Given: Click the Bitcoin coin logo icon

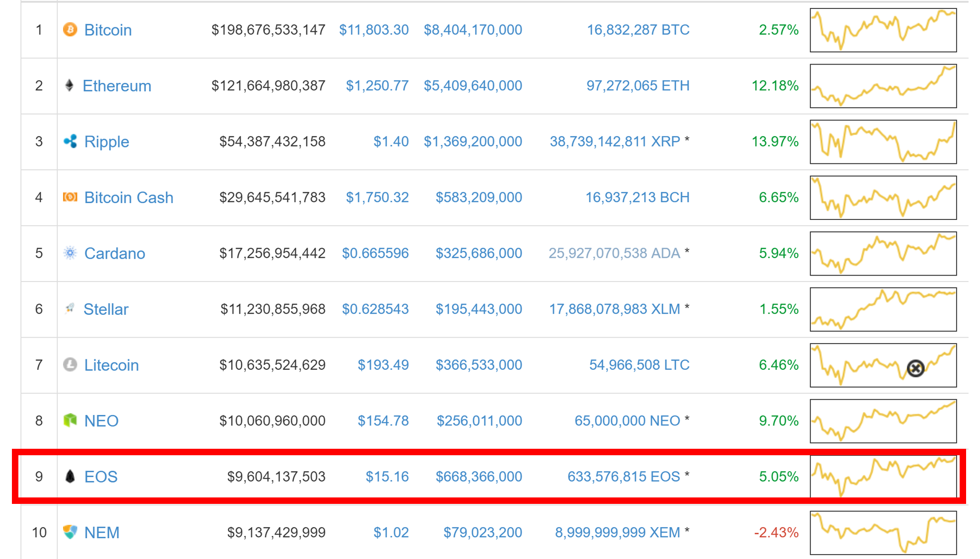Looking at the screenshot, I should coord(70,30).
